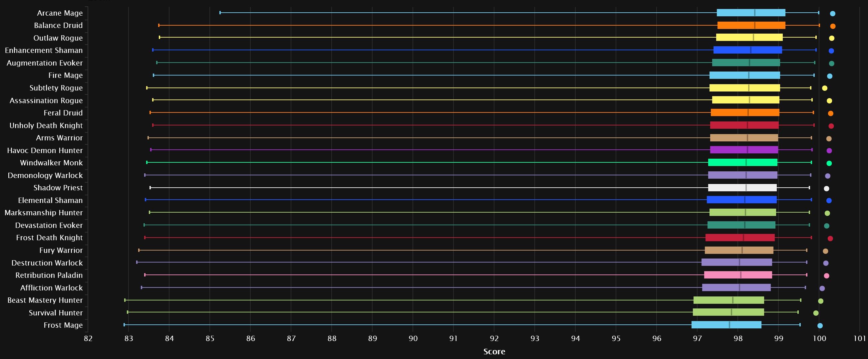Click the Enhancement Shaman blue box bar
The height and width of the screenshot is (359, 868).
(747, 50)
